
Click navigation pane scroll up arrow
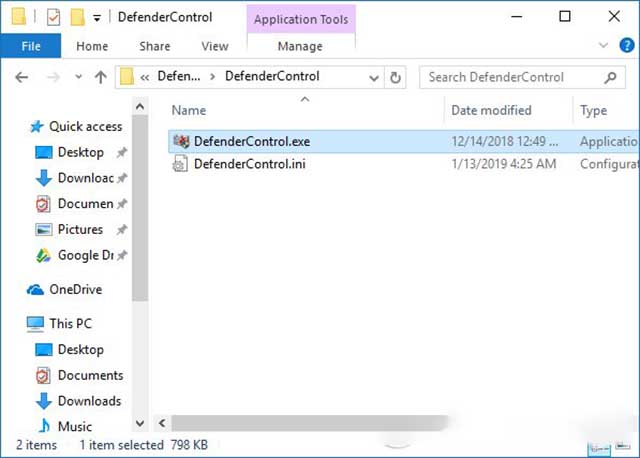click(140, 107)
